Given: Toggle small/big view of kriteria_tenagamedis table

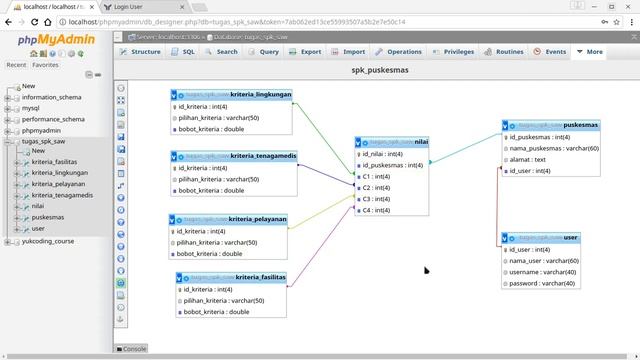Looking at the screenshot, I should click(174, 157).
